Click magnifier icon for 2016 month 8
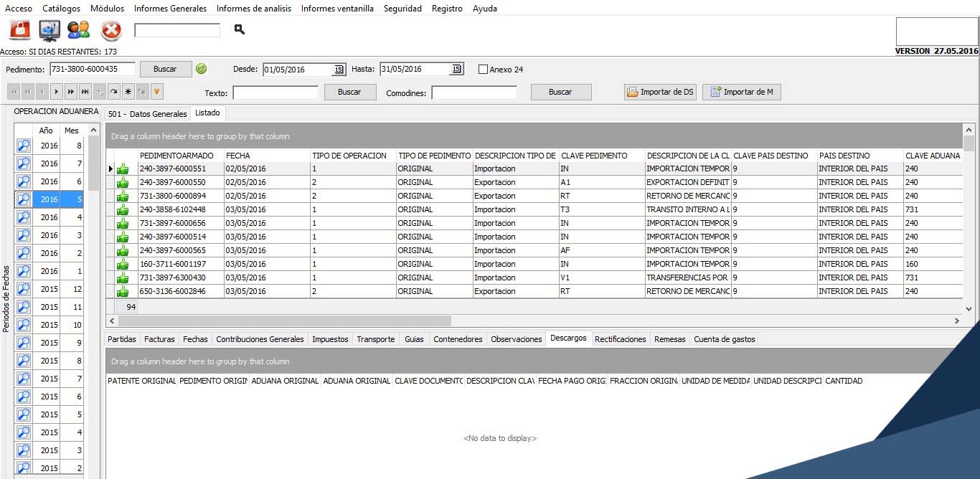Viewport: 980px width, 479px height. tap(24, 146)
